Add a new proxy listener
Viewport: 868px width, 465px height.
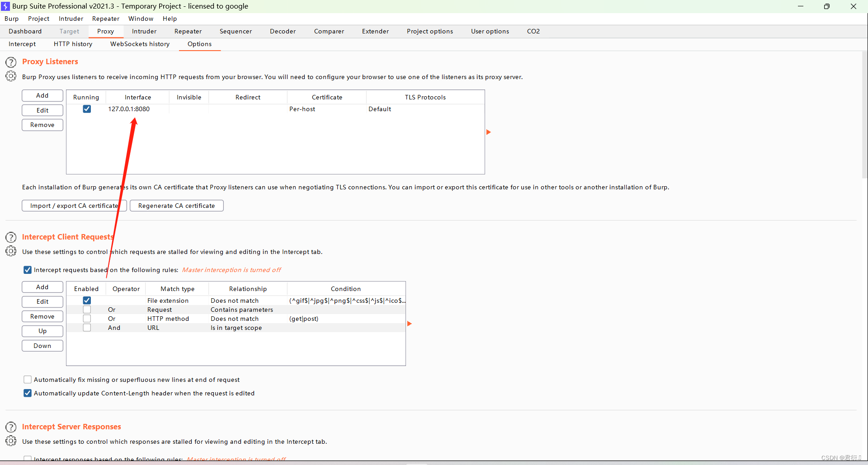42,95
